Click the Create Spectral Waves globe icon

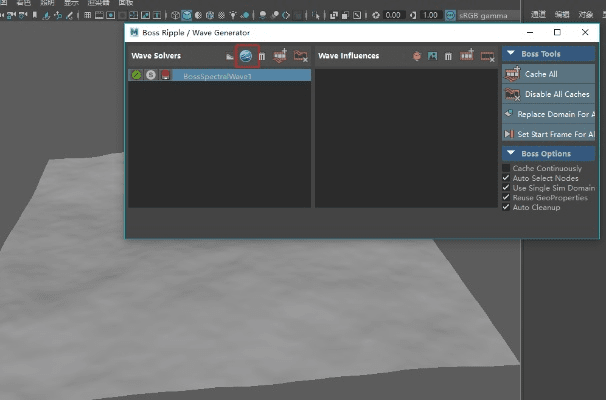click(246, 56)
